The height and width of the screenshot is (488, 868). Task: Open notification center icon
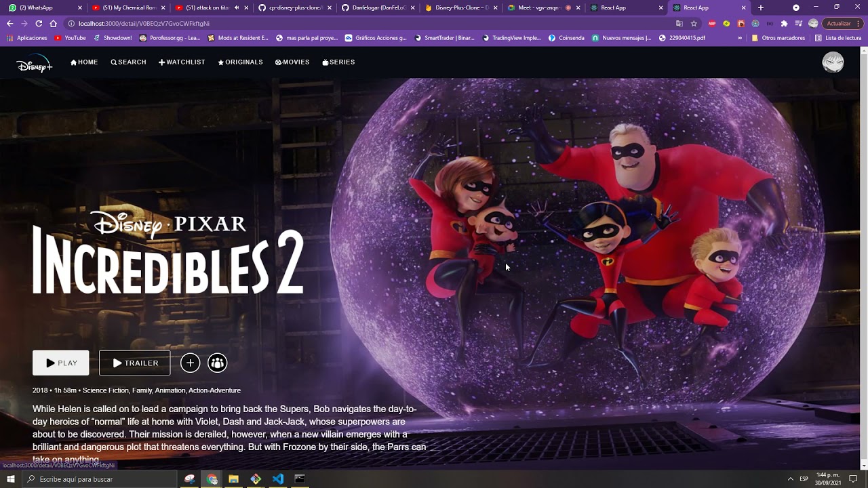854,479
